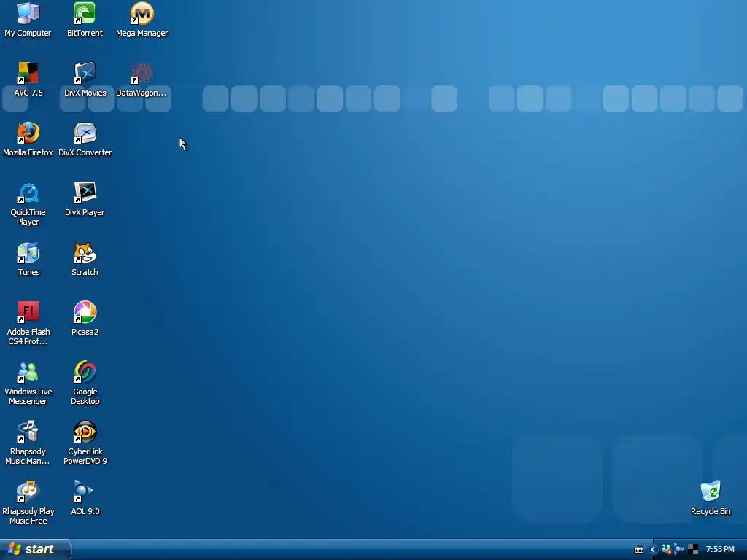Click the Messenger tray icon with red X
Viewport: 747px width, 560px height.
(x=667, y=550)
